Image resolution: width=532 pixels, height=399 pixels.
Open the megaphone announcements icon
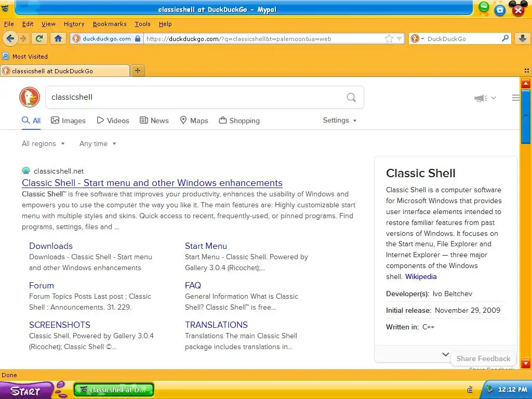481,98
